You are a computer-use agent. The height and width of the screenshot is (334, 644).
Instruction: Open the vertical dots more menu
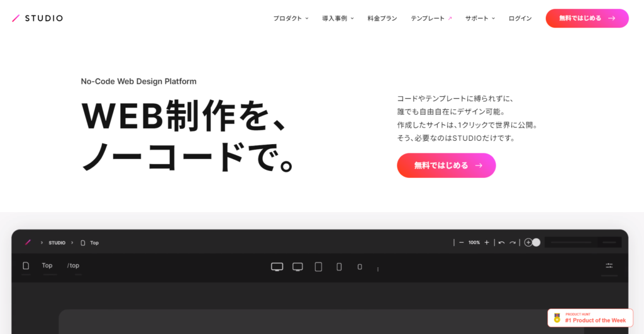point(378,269)
